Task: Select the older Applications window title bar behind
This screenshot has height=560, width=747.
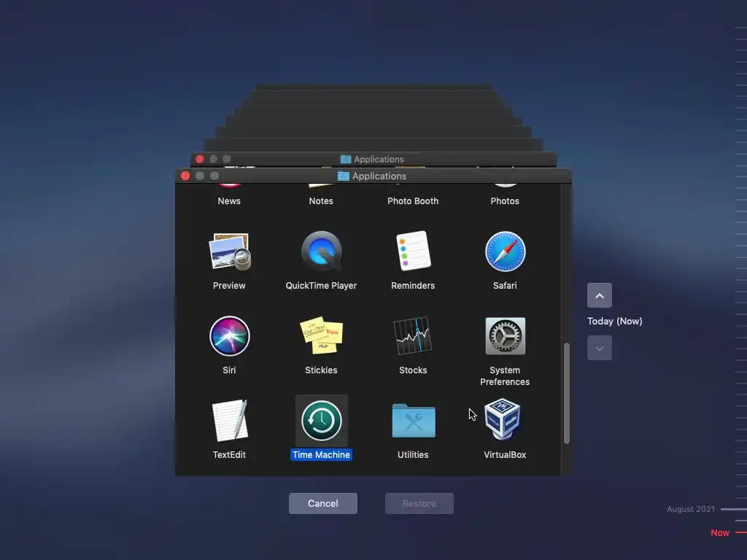Action: (373, 159)
